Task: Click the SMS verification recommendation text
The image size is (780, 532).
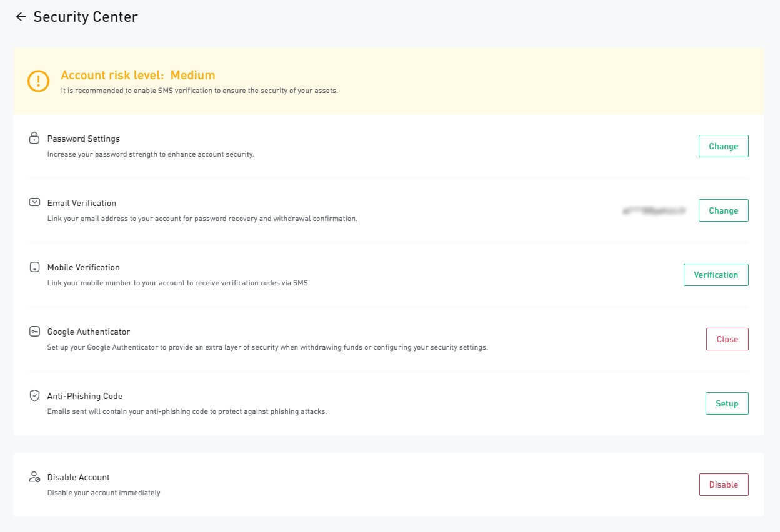Action: 199,91
